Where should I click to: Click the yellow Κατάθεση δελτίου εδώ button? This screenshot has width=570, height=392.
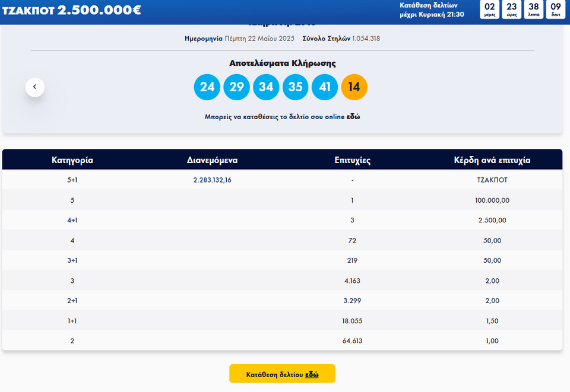click(282, 374)
